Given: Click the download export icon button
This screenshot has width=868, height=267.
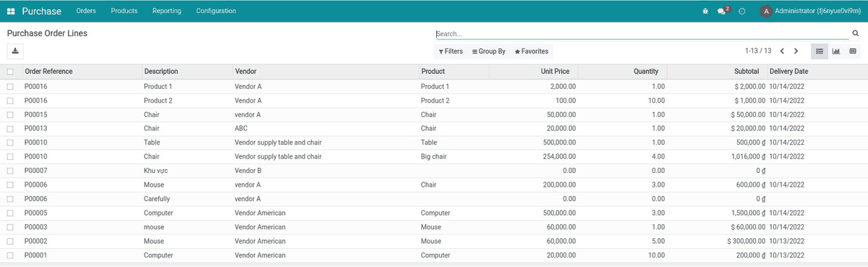Looking at the screenshot, I should [x=15, y=51].
